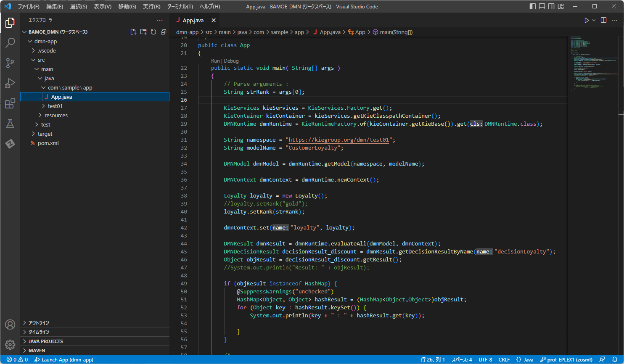Open the ターミナル menu
Screen dimensions: 624x364
(180, 6)
